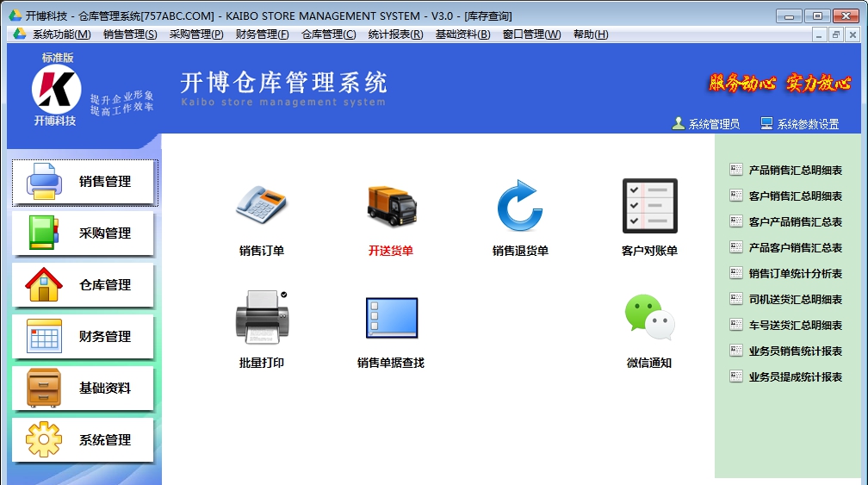Open the 开送货单 truck icon

click(391, 206)
